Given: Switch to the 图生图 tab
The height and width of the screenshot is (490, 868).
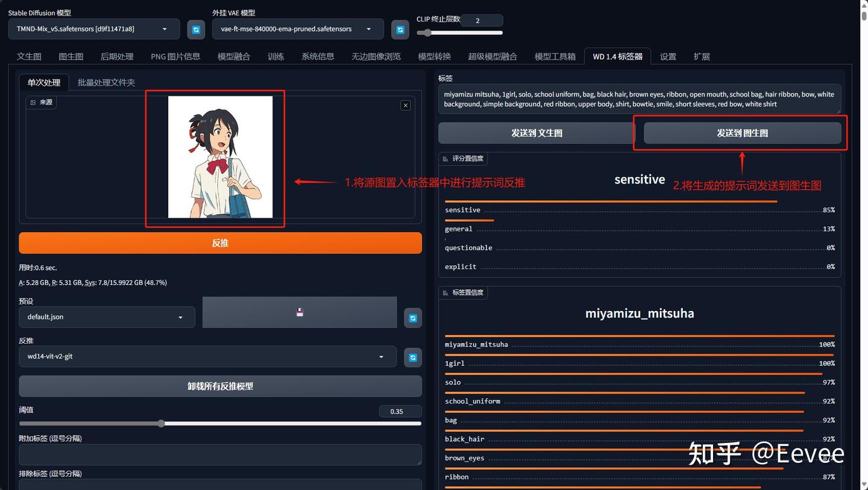Looking at the screenshot, I should (71, 56).
